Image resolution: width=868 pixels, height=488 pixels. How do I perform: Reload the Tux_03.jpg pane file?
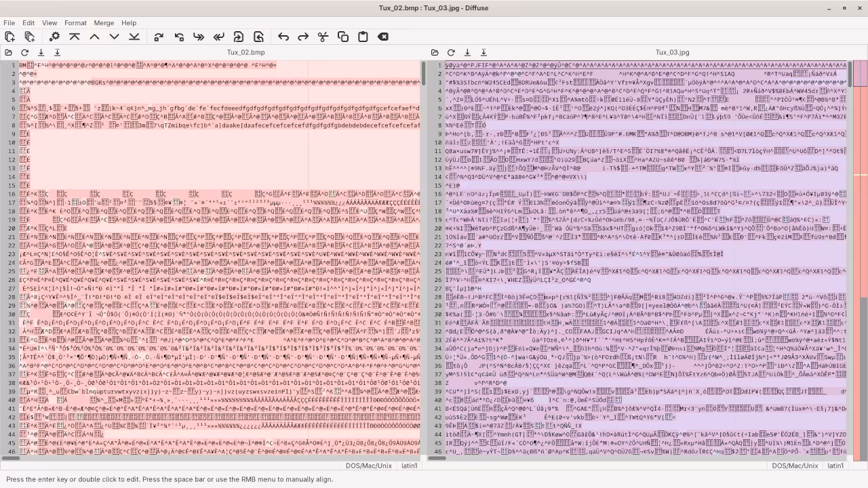coord(451,52)
